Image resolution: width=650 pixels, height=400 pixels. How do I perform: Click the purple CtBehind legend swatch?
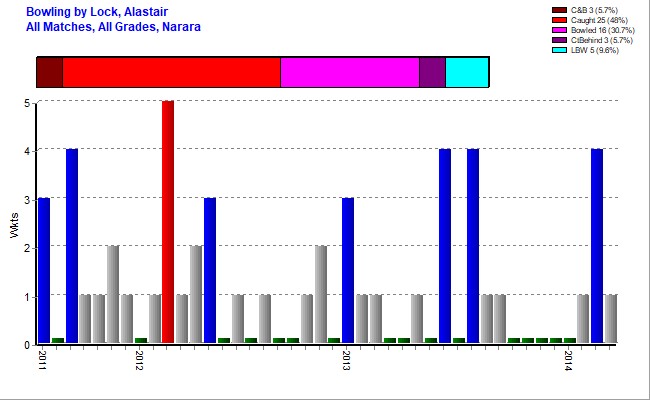click(x=559, y=40)
